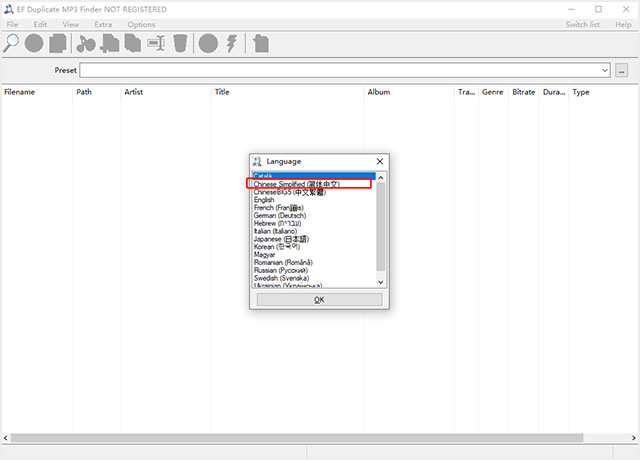Viewport: 640px width, 460px height.
Task: Choose English from the language list
Action: pos(264,200)
